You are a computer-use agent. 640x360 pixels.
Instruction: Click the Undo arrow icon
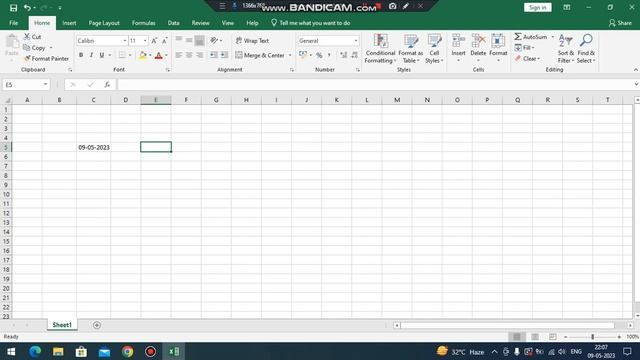click(27, 7)
